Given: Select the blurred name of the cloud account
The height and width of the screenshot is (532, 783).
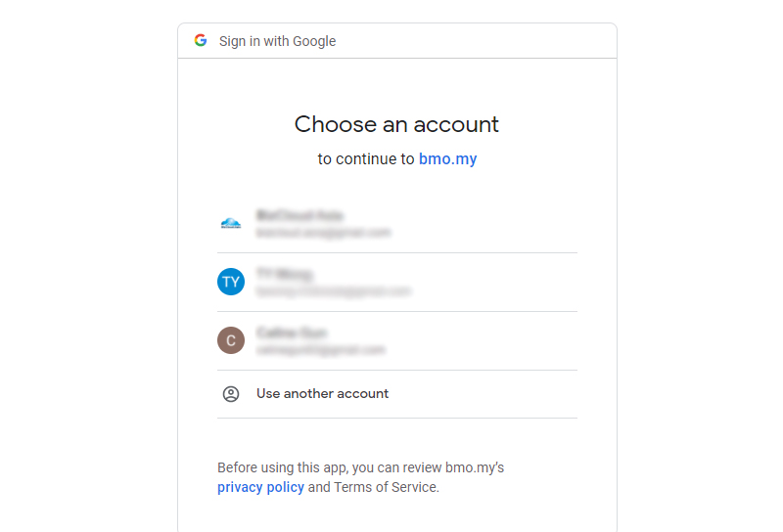Looking at the screenshot, I should (299, 215).
